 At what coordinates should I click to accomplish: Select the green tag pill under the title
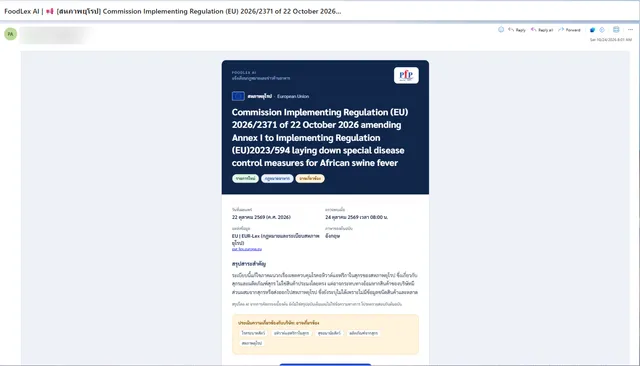coord(245,178)
